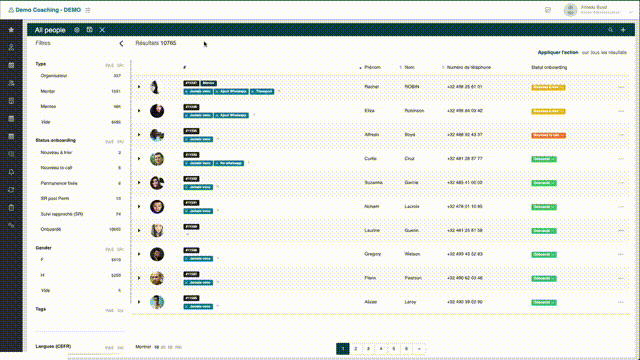Image resolution: width=640 pixels, height=360 pixels.
Task: Open the star favorites icon in sidebar
Action: (11, 30)
